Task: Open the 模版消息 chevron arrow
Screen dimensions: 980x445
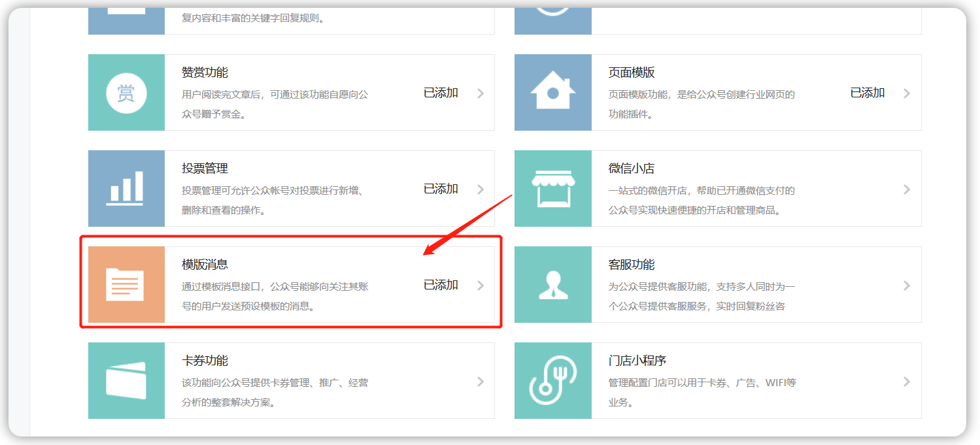Action: point(481,286)
